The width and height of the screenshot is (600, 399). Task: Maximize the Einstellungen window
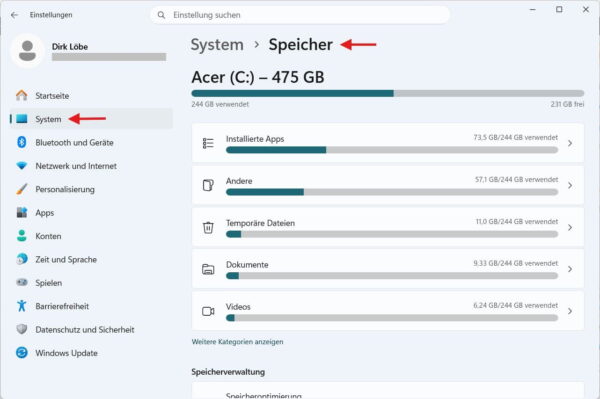pyautogui.click(x=559, y=10)
